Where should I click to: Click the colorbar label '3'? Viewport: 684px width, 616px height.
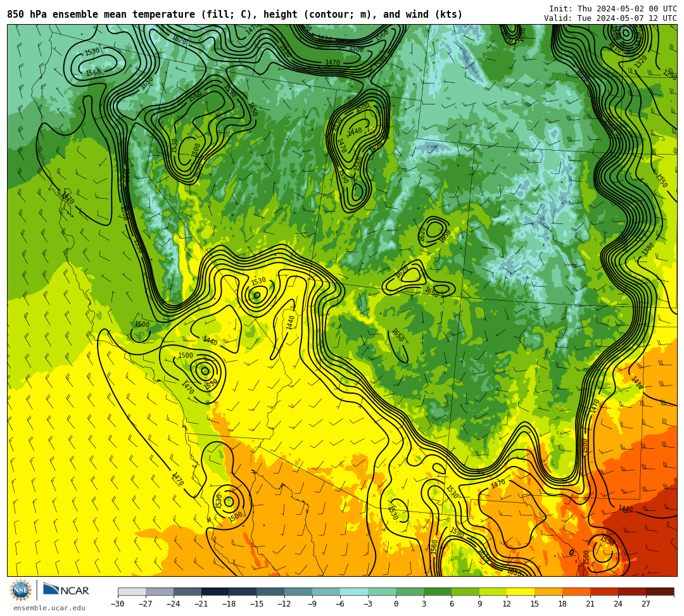click(x=424, y=604)
